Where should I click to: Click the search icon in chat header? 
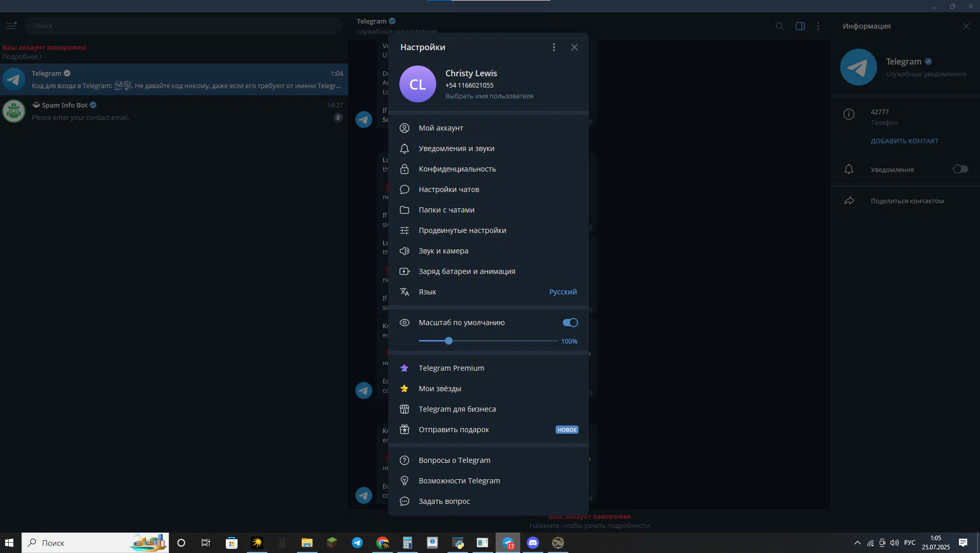[780, 26]
